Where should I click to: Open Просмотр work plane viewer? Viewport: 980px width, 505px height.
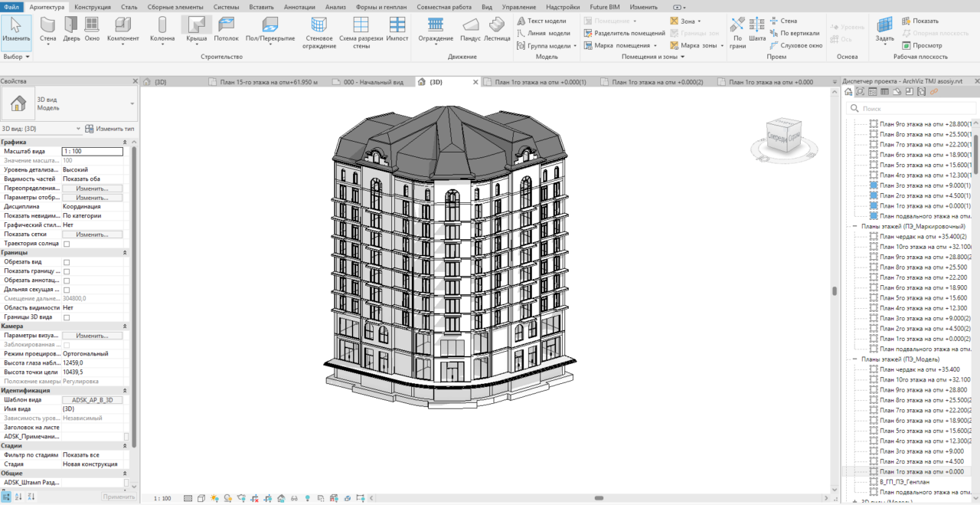(921, 45)
